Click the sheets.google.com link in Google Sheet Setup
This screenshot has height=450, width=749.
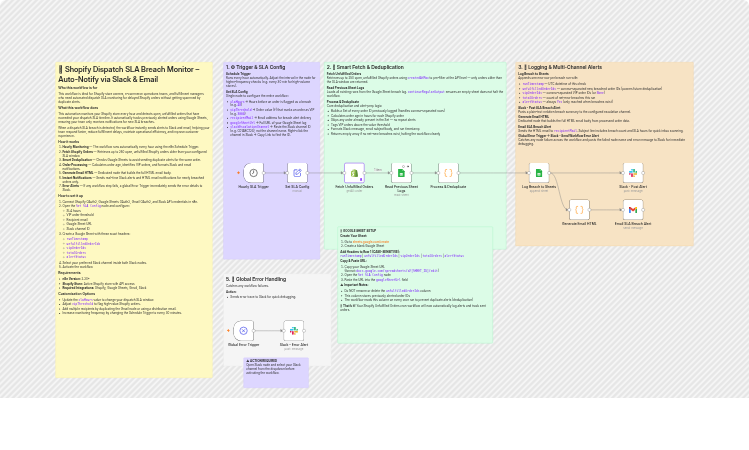(371, 242)
